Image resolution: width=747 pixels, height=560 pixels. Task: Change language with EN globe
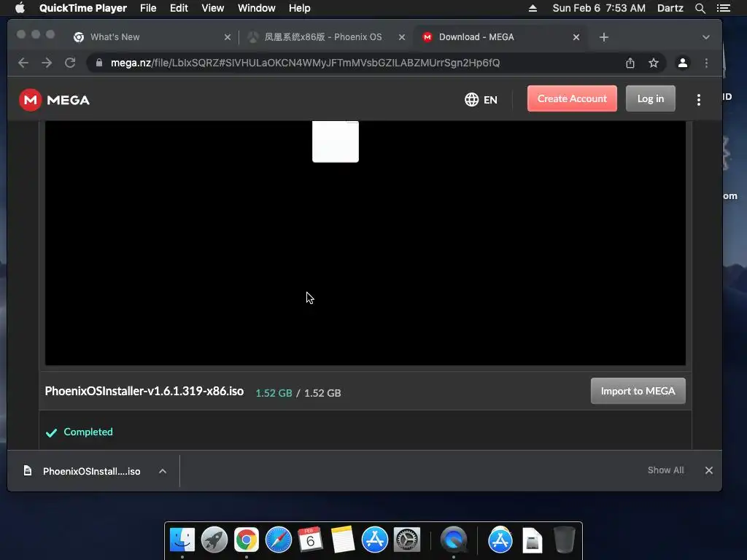tap(481, 99)
